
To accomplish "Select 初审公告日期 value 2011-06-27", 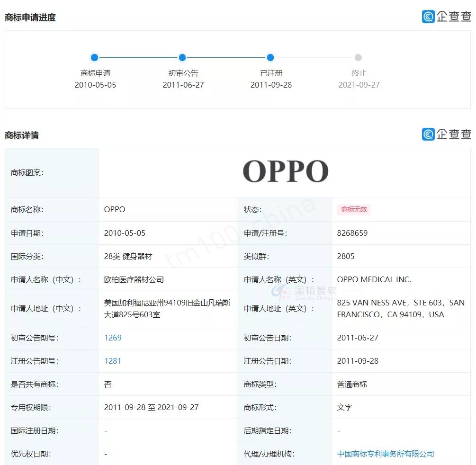I will pos(358,338).
